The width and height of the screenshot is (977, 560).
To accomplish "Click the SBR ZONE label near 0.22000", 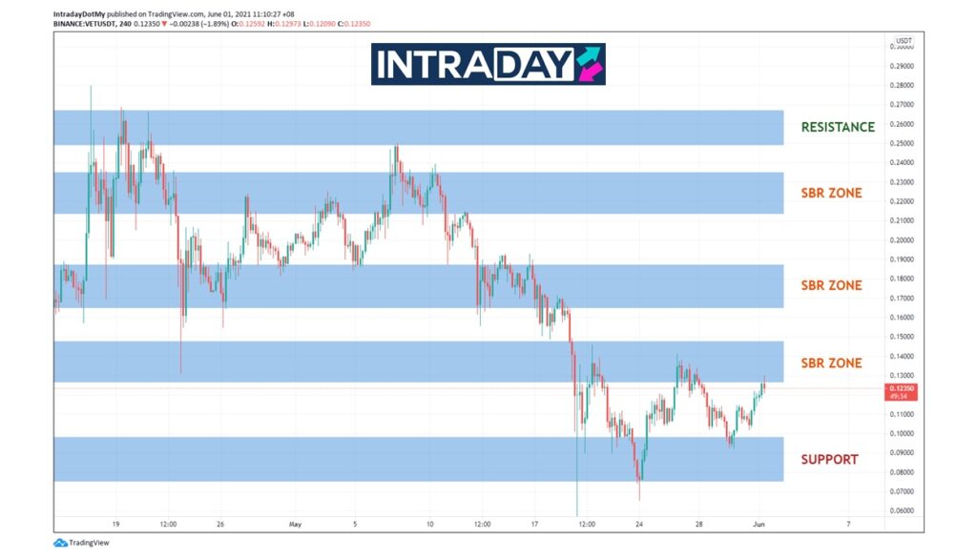I will [x=831, y=193].
